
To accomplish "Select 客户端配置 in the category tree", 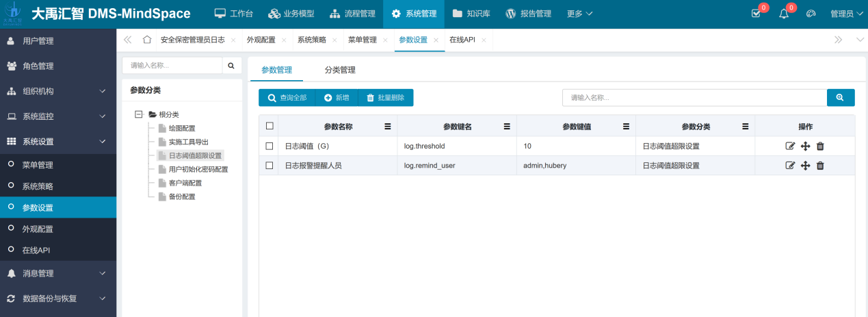I will pyautogui.click(x=185, y=183).
